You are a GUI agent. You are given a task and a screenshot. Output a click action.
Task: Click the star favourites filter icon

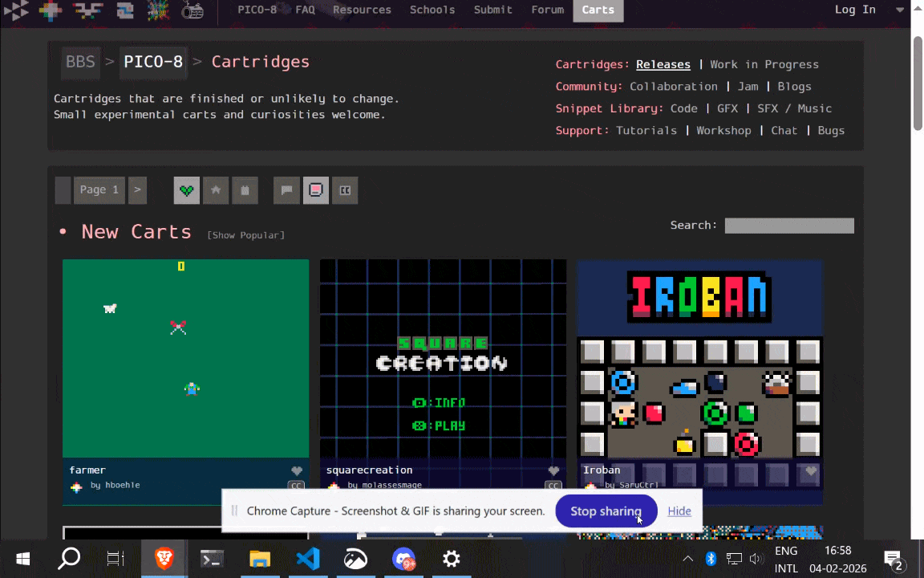point(215,190)
